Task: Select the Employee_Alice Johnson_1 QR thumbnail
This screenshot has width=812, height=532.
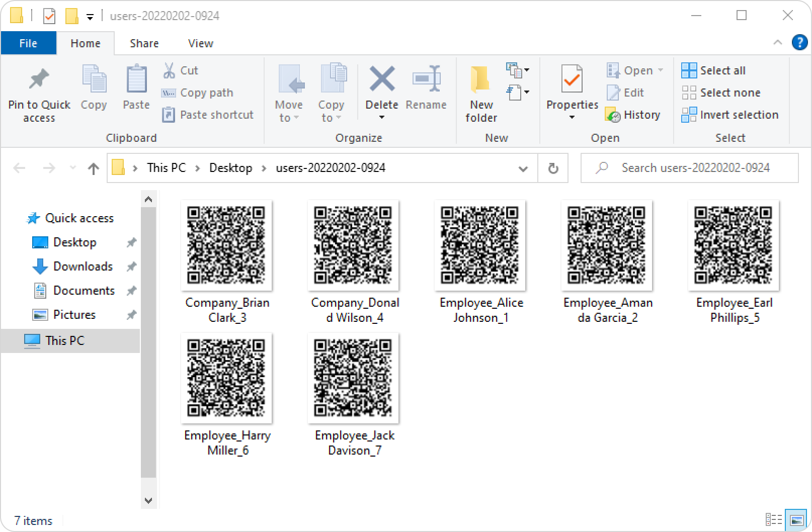Action: click(480, 245)
